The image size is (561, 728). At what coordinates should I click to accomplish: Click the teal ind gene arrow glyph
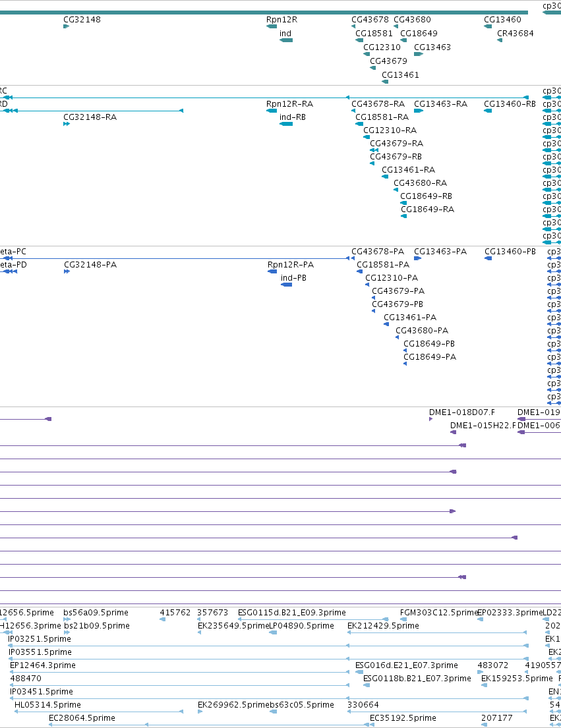286,40
